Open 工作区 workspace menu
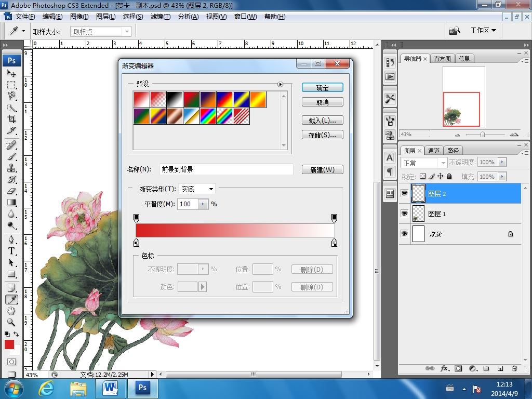This screenshot has height=399, width=532. coord(483,31)
